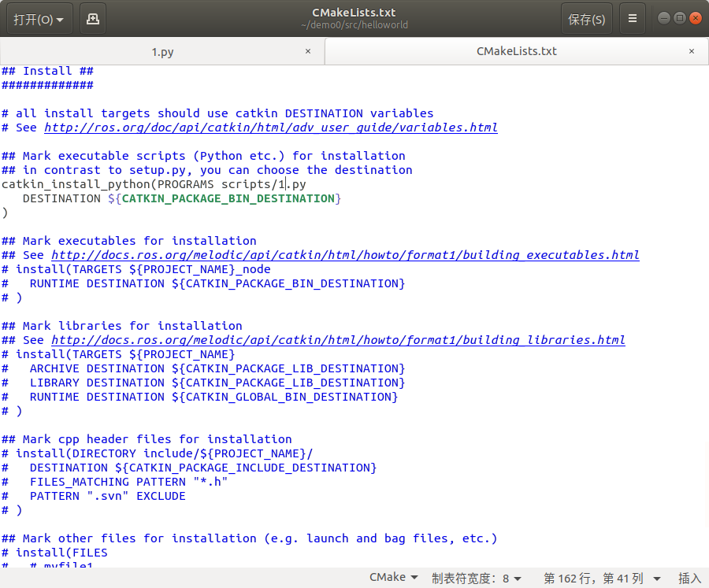Switch to the 1.py tab
The width and height of the screenshot is (709, 588).
pos(163,50)
